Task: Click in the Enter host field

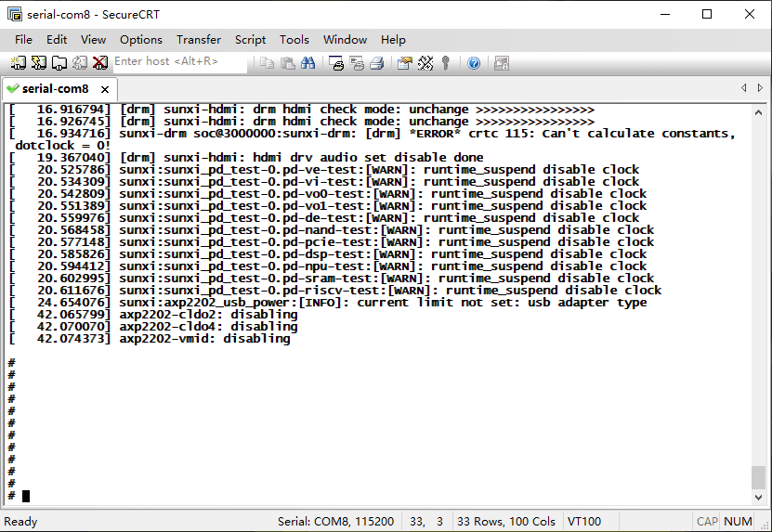Action: tap(179, 62)
